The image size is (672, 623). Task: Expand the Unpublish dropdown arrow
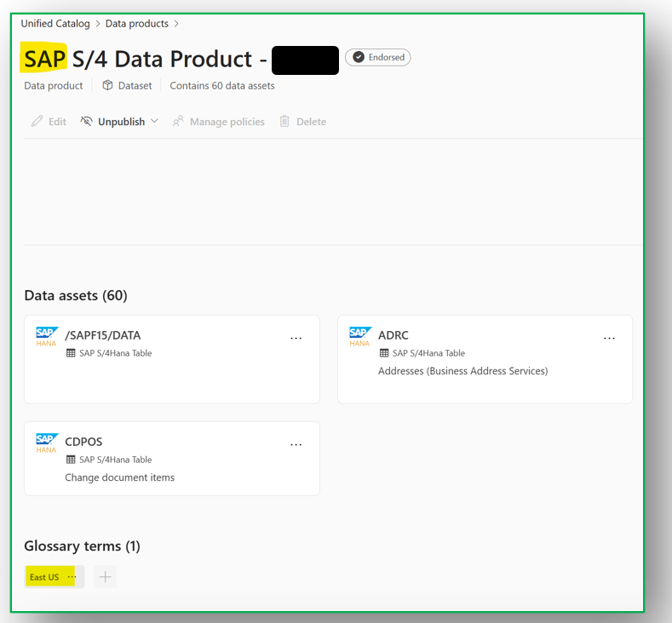click(154, 122)
